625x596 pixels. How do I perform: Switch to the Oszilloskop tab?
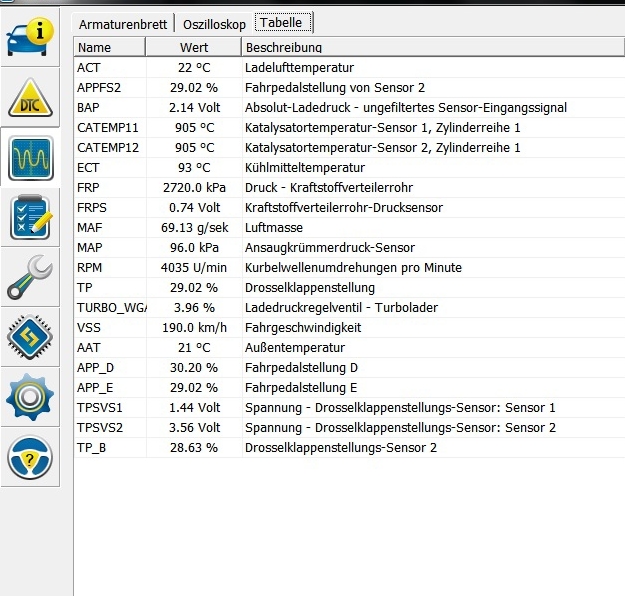pyautogui.click(x=213, y=23)
